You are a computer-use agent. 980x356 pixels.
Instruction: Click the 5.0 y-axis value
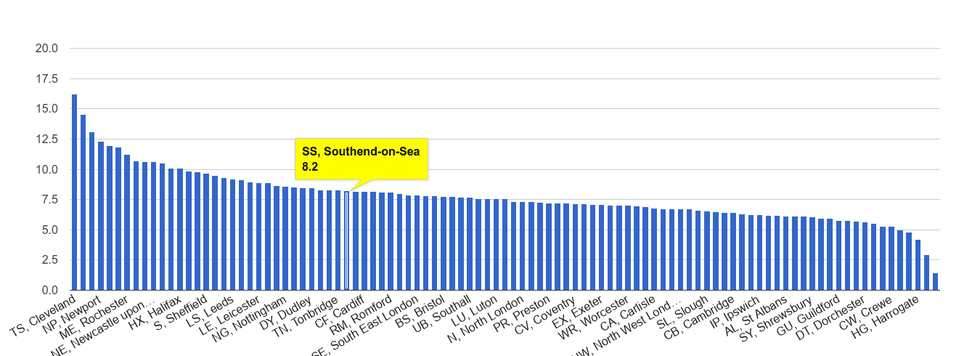point(49,230)
